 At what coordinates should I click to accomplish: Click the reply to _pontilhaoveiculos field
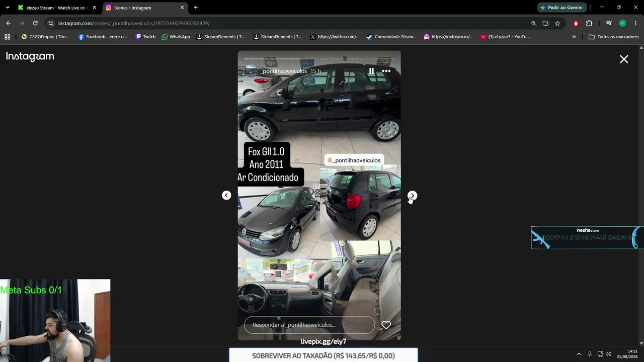click(309, 325)
